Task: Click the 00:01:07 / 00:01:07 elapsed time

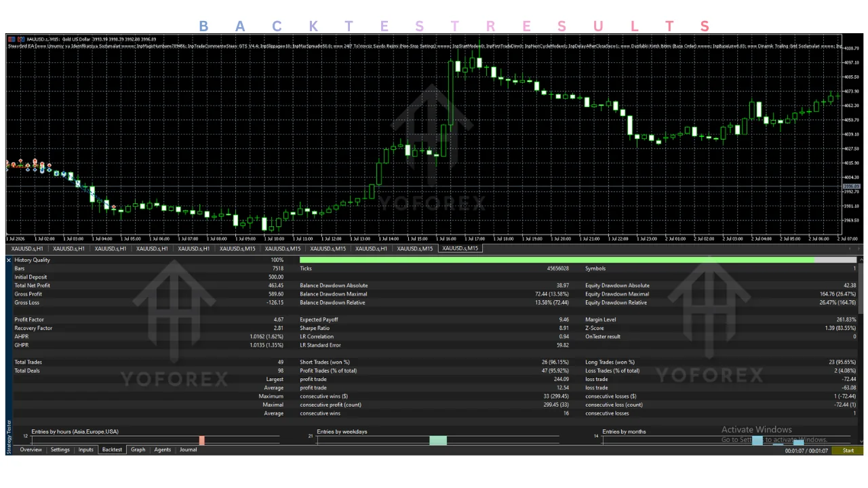Action: click(807, 451)
